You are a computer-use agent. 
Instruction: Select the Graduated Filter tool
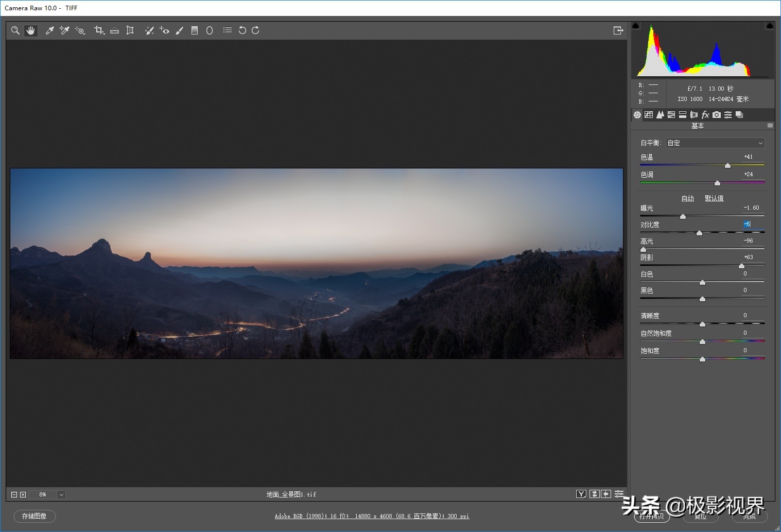(195, 30)
